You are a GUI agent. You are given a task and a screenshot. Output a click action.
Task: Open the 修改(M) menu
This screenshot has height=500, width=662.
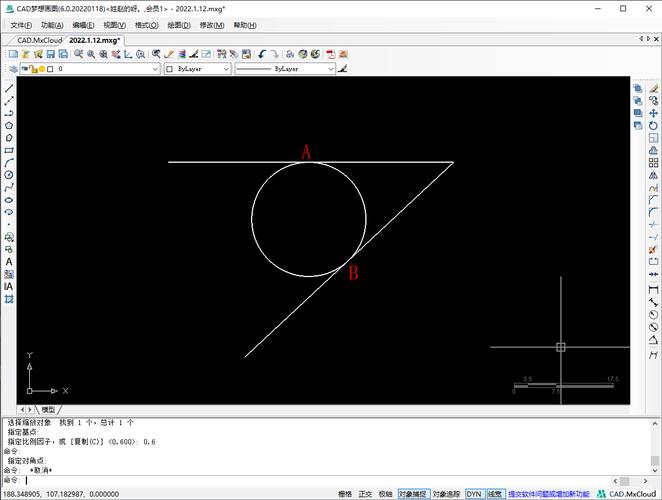coord(212,25)
